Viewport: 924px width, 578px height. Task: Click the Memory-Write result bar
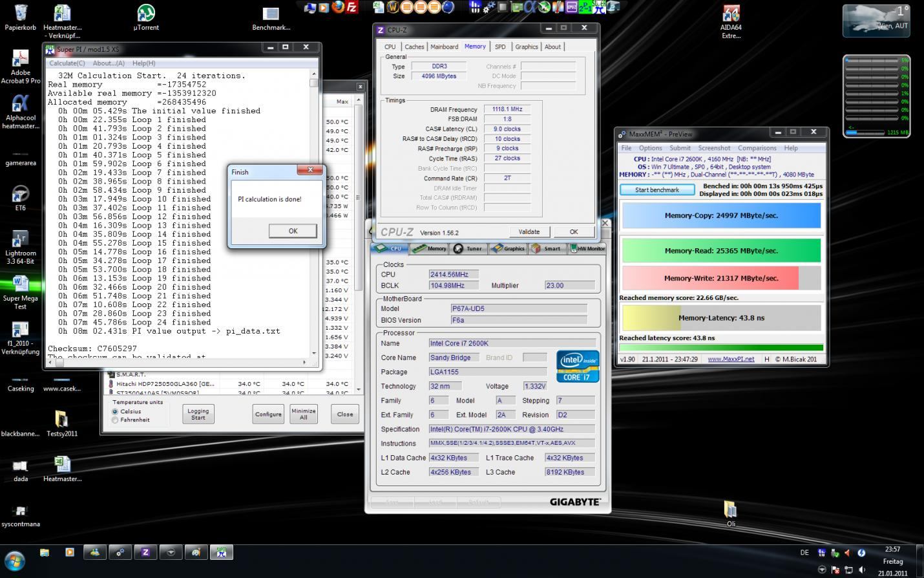tap(721, 278)
